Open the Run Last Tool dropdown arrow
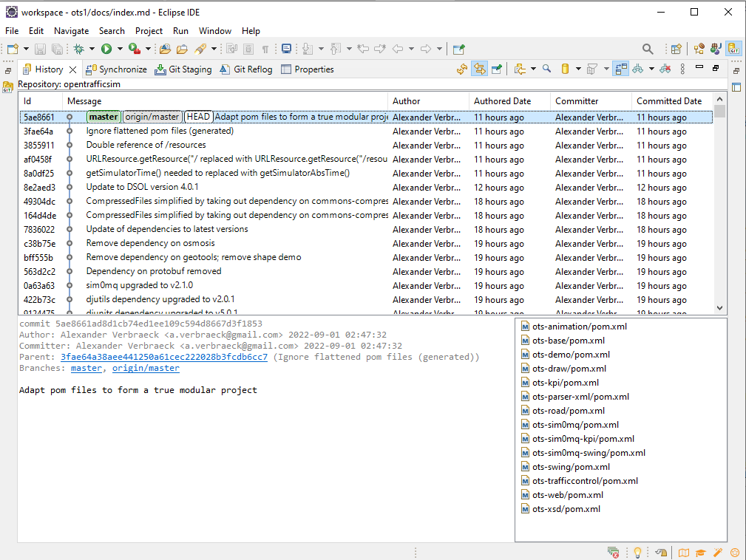 [148, 49]
